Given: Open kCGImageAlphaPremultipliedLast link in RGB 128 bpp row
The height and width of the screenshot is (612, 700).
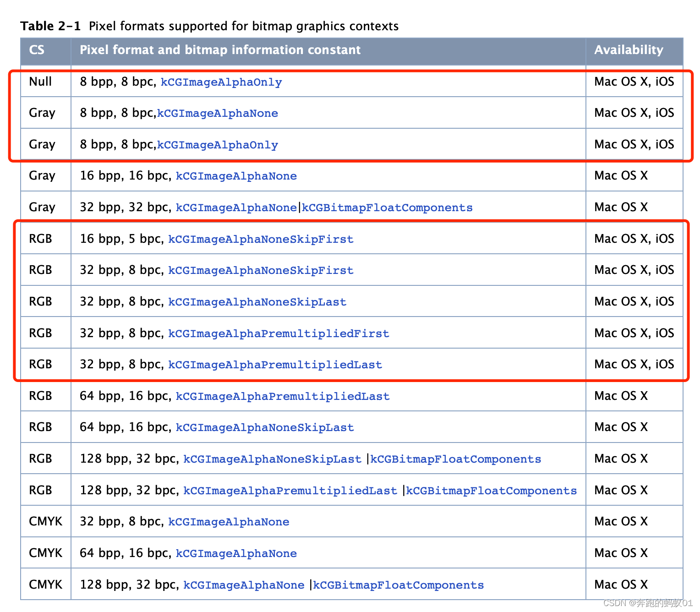Looking at the screenshot, I should tap(290, 491).
